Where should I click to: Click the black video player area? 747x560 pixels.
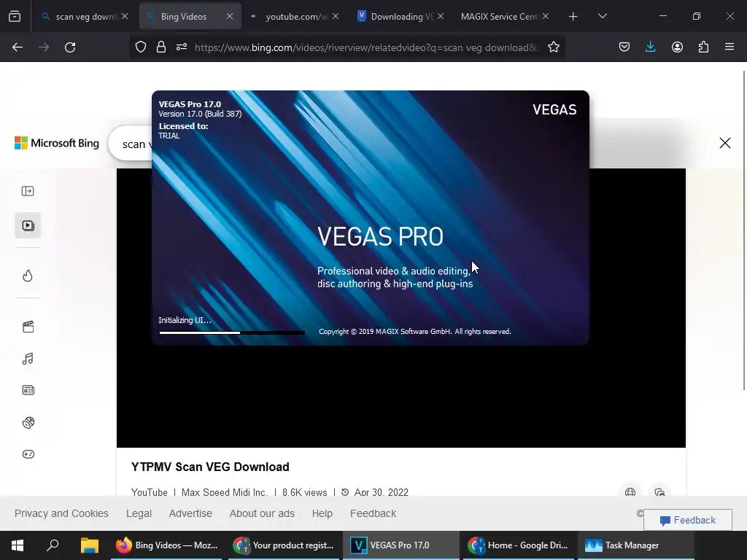coord(401,396)
